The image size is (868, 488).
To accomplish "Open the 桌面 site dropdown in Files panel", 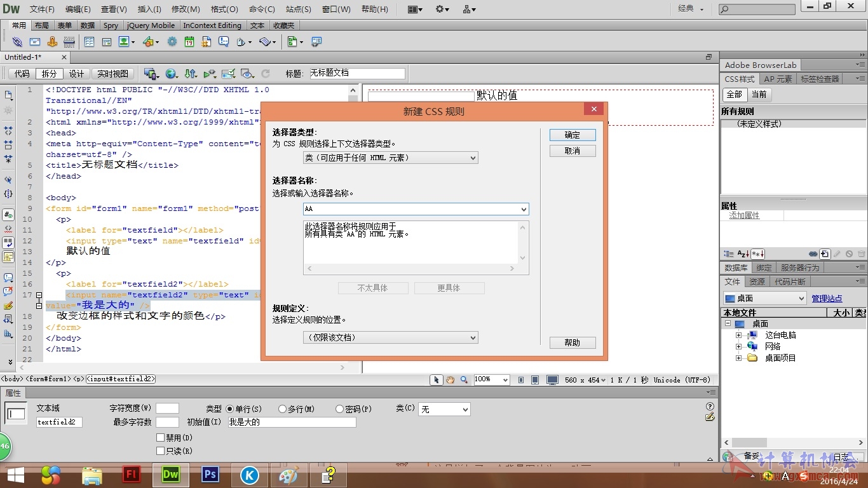I will (765, 298).
